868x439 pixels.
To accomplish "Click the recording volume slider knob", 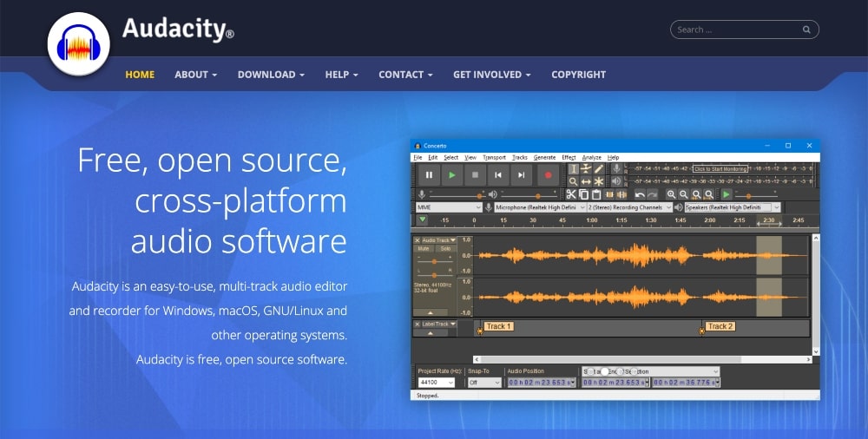I will pyautogui.click(x=479, y=195).
